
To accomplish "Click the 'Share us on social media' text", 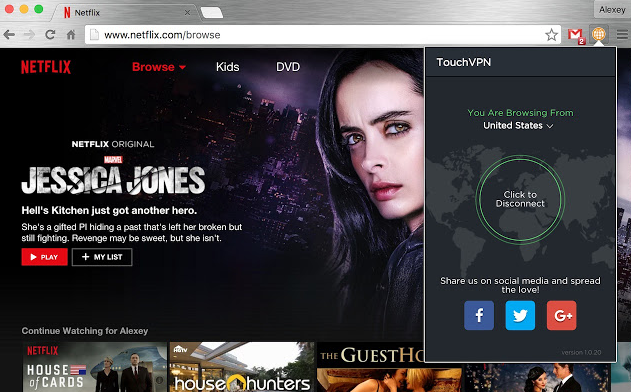I will (x=520, y=285).
